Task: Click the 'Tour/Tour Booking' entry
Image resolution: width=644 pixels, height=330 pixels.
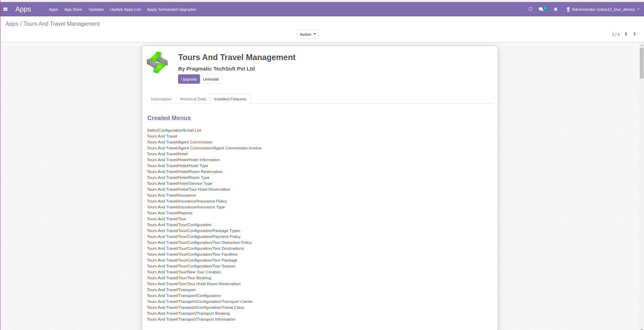Action: click(179, 278)
